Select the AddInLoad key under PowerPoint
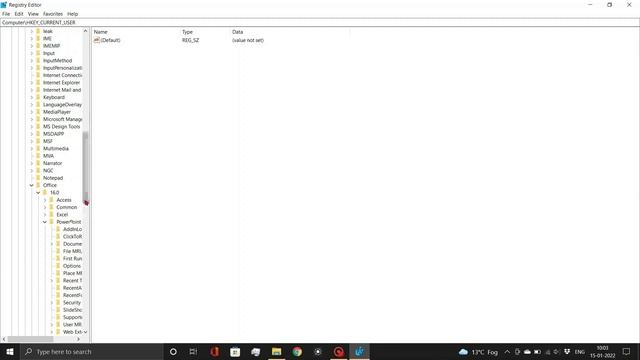Viewport: 640px width, 360px height. tap(72, 229)
